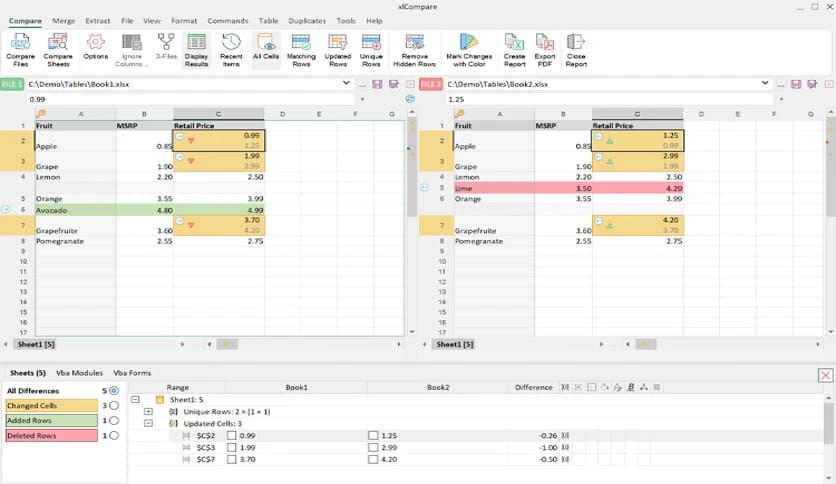The width and height of the screenshot is (836, 484).
Task: Click the red Deleted Rows color swatch
Action: click(x=52, y=435)
